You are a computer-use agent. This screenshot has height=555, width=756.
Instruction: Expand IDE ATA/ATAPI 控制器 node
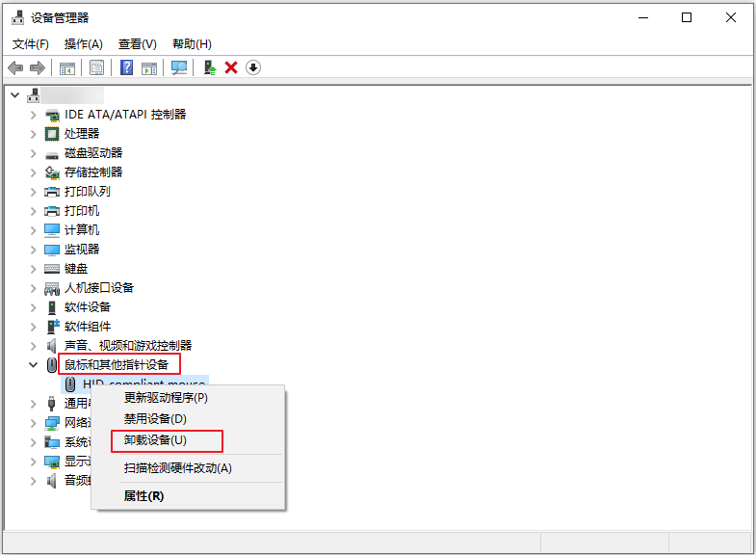34,115
